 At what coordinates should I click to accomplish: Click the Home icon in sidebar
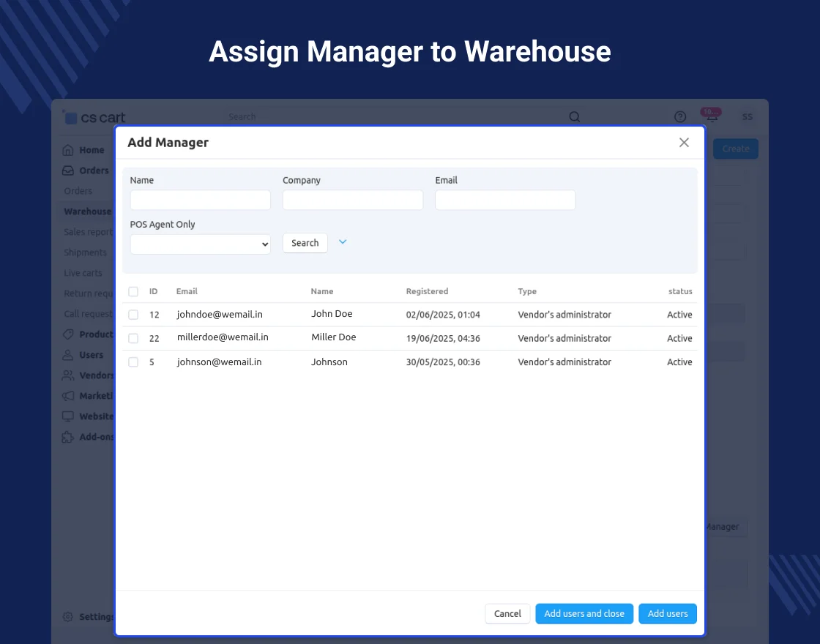point(68,150)
